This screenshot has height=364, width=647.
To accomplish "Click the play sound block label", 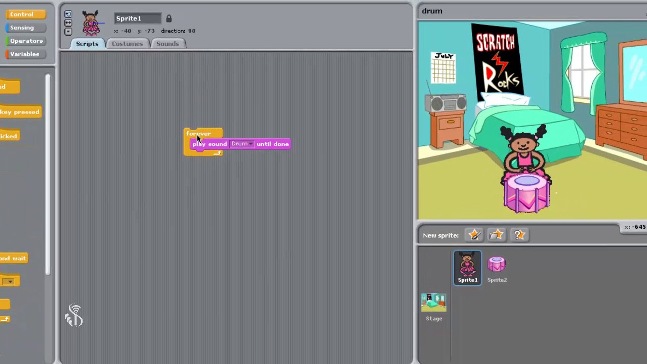I will [x=210, y=144].
